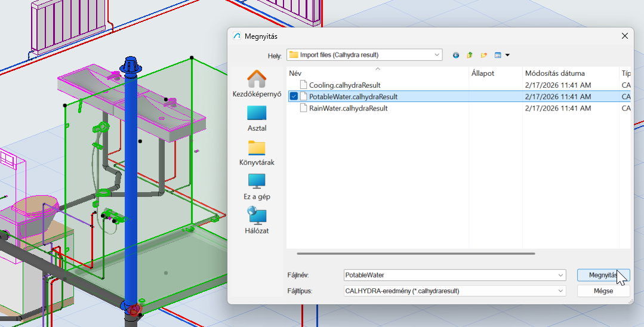The height and width of the screenshot is (327, 644).
Task: Expand the Fájlnév dropdown arrow
Action: (560, 275)
